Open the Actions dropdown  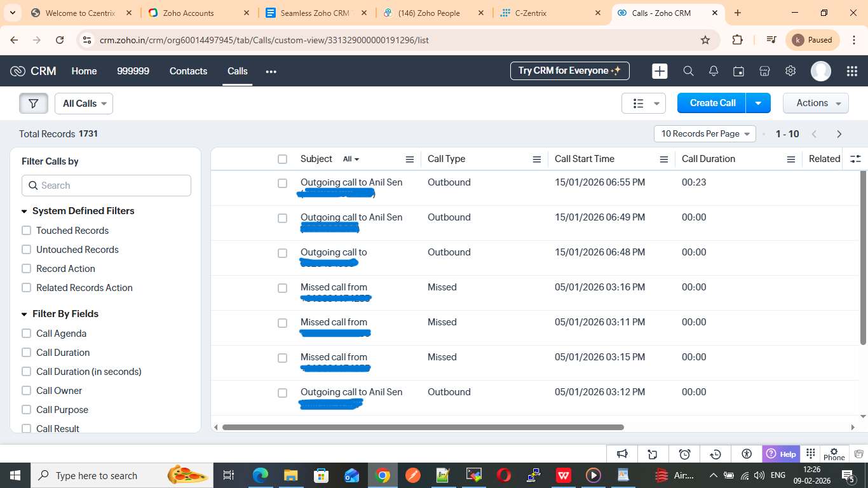[x=815, y=103]
